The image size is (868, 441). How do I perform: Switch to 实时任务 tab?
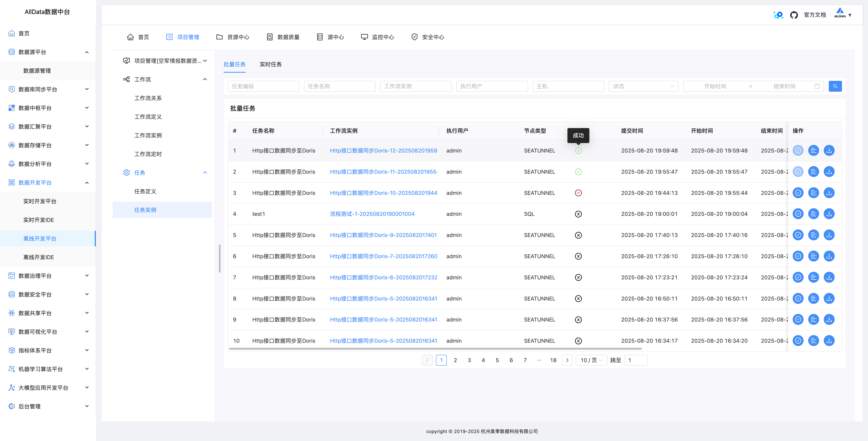click(271, 64)
